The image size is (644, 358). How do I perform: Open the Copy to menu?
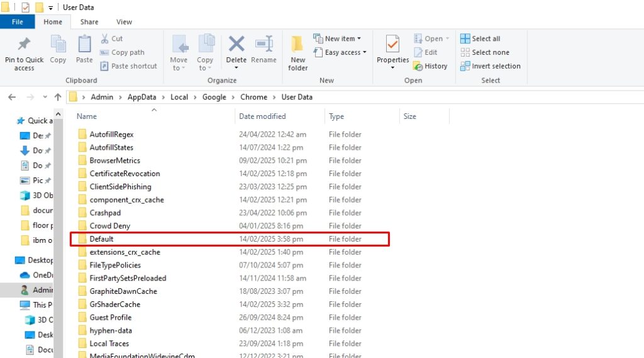tap(205, 53)
